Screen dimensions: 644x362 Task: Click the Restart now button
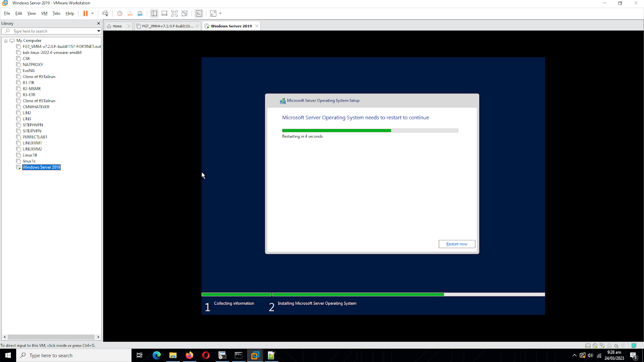[x=457, y=244]
